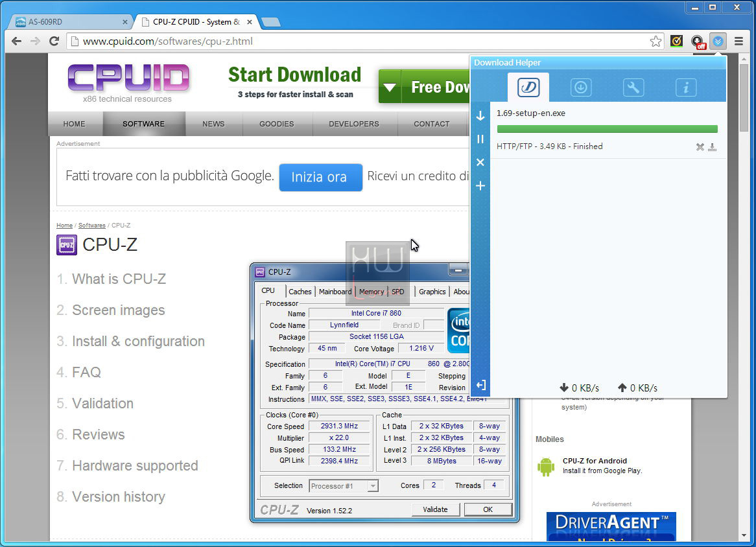This screenshot has height=547, width=756.
Task: Click the page vertical scrollbar thumb
Action: pyautogui.click(x=744, y=97)
